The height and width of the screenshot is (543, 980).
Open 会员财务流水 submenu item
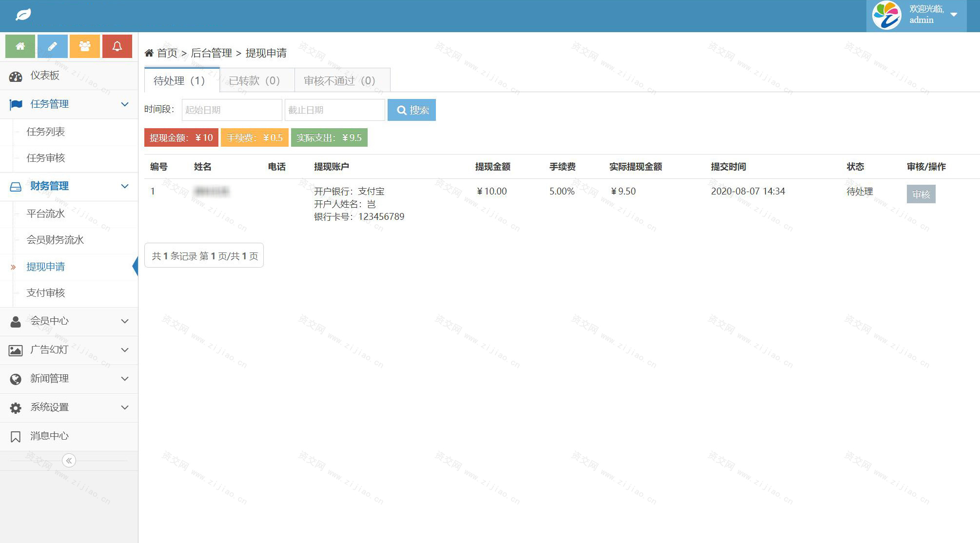point(55,240)
